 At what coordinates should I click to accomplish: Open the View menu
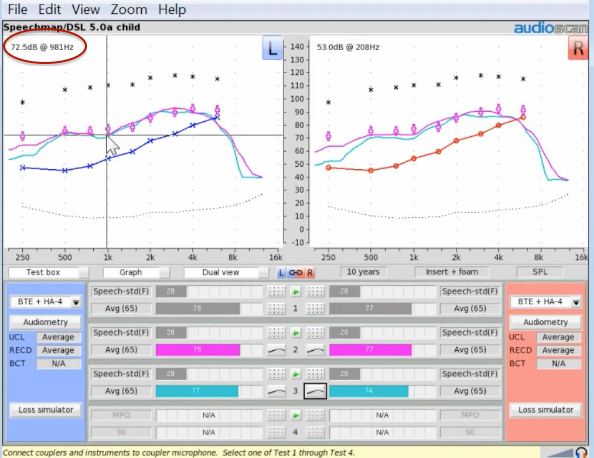tap(86, 9)
